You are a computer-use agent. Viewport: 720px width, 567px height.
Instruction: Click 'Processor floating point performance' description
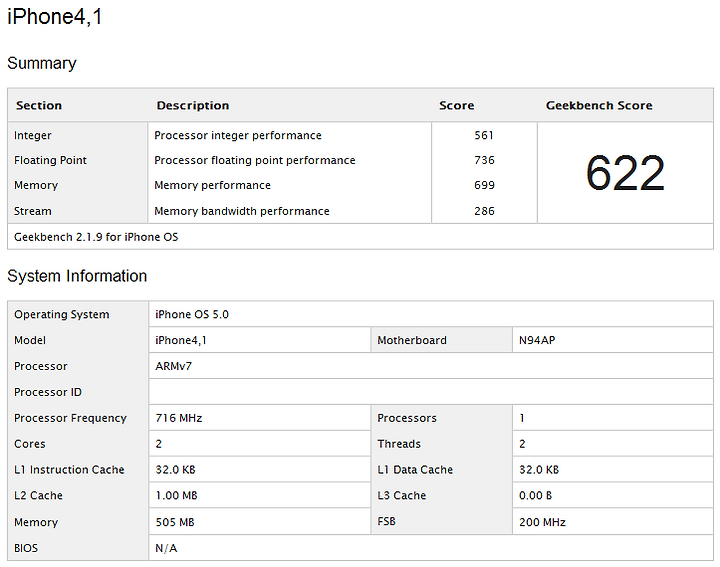click(255, 160)
